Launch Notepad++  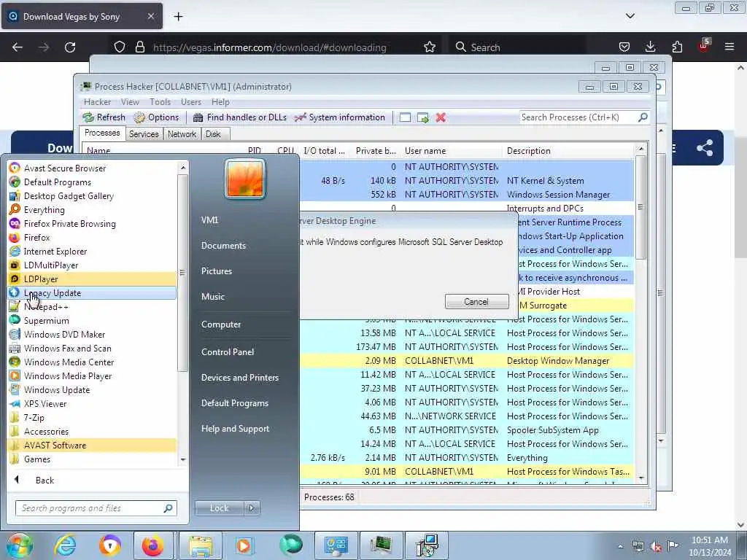[93, 307]
